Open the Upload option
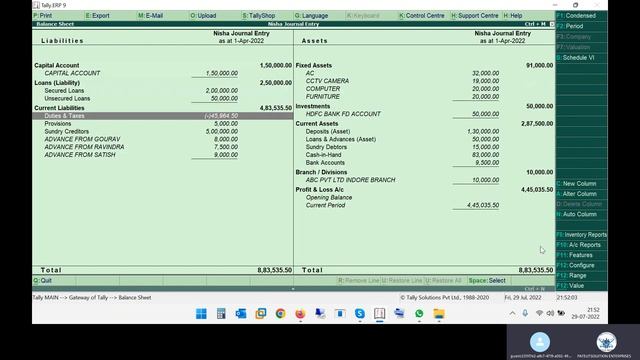The width and height of the screenshot is (640, 360). point(203,16)
